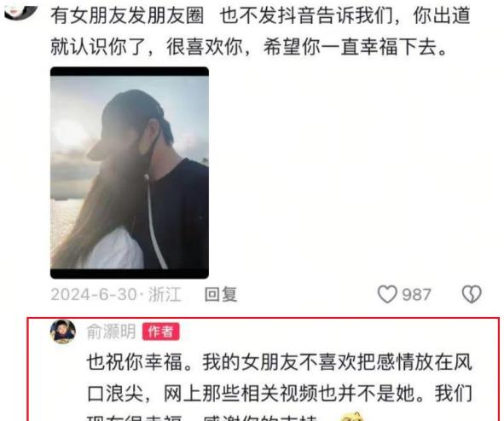Tap the 987 like count
The height and width of the screenshot is (421, 504).
point(416,295)
